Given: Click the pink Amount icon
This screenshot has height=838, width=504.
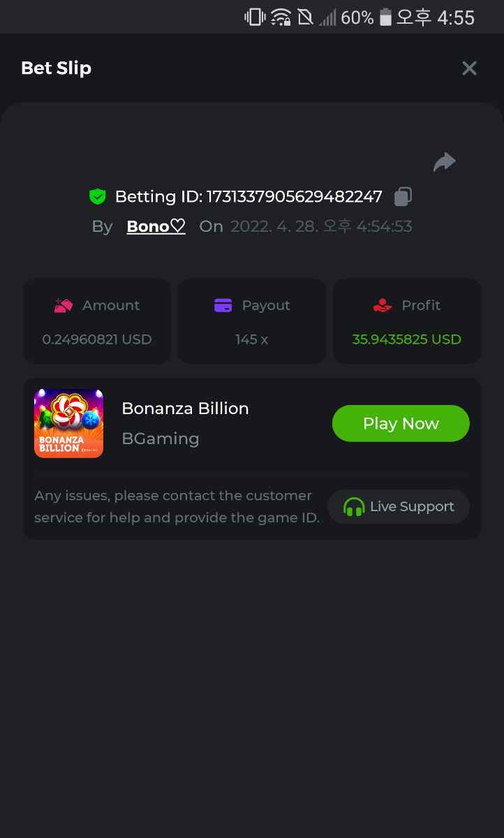Looking at the screenshot, I should pos(64,305).
